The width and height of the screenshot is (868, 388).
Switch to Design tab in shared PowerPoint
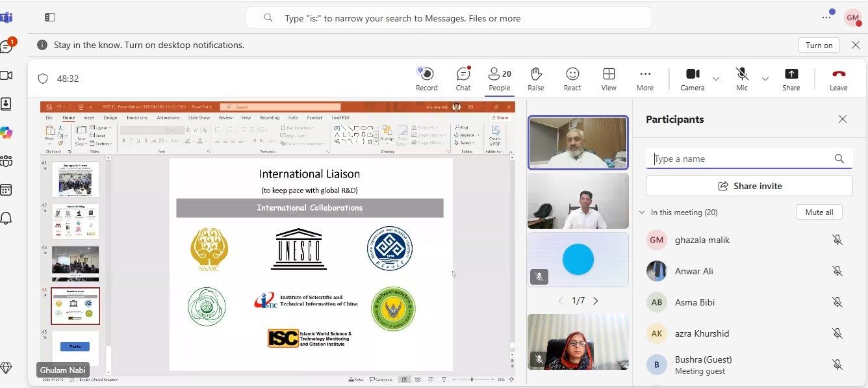[x=110, y=118]
